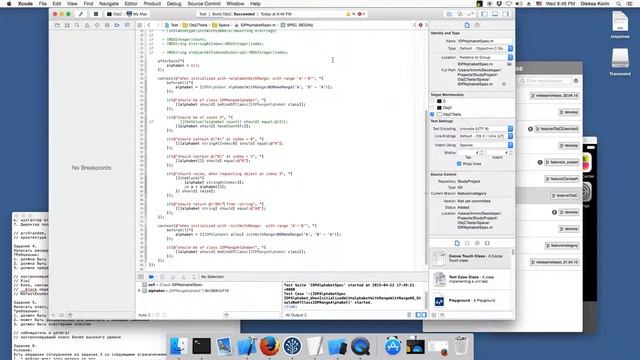
Task: Open the Find menu
Action: pyautogui.click(x=88, y=4)
